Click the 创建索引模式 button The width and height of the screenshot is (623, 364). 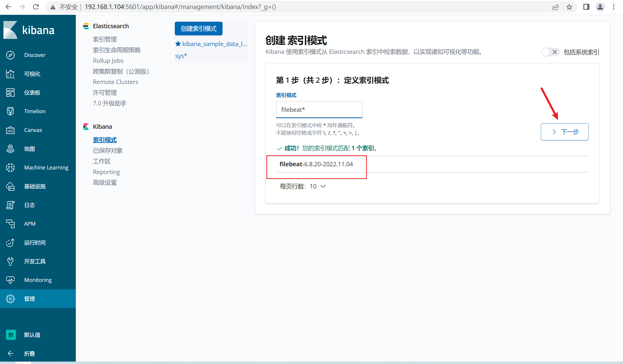pyautogui.click(x=198, y=29)
